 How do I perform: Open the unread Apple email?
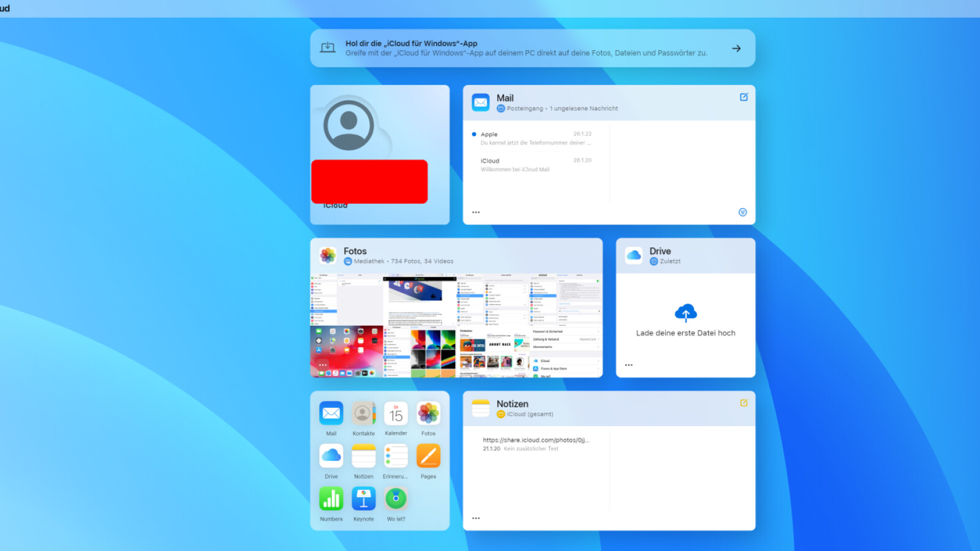click(535, 138)
